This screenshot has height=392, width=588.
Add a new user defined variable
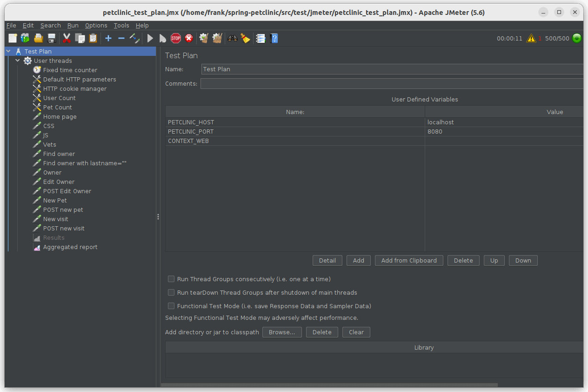[x=359, y=260]
